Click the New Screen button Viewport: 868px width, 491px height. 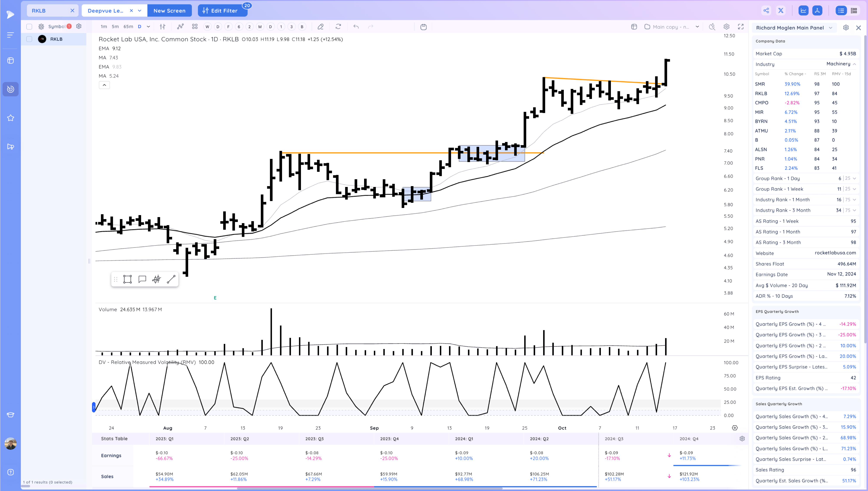(x=169, y=11)
